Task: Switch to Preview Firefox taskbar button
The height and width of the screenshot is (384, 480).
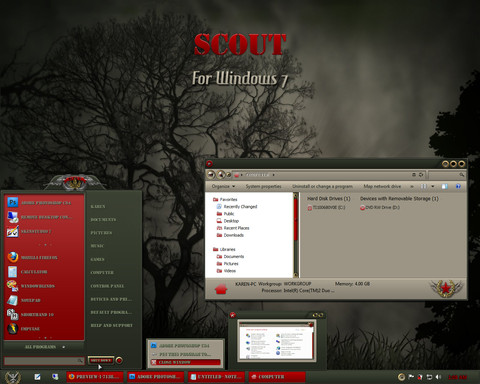Action: click(95, 377)
